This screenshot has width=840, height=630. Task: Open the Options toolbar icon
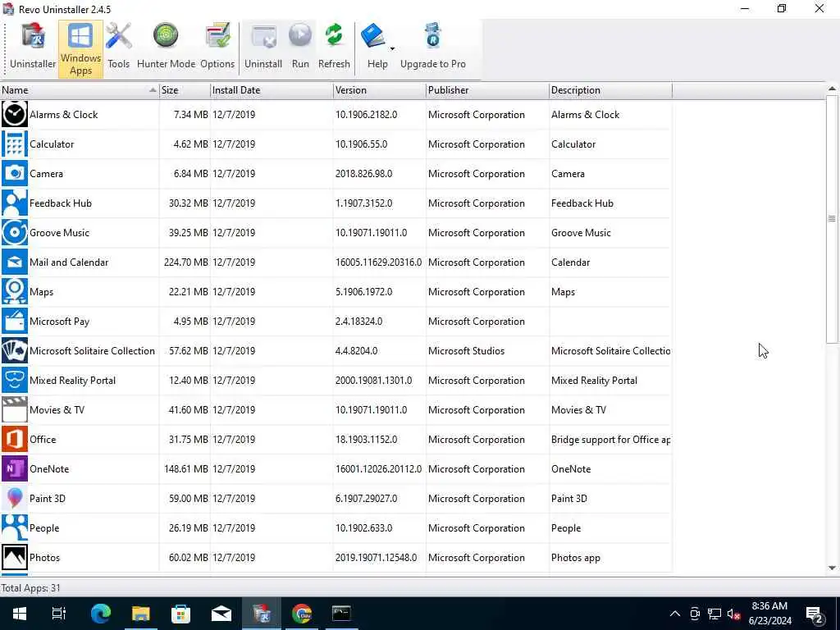[217, 47]
